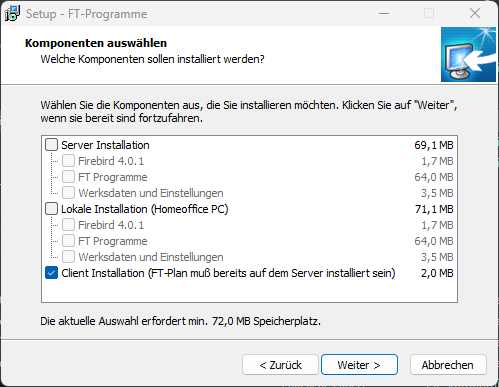Toggle Firebird 4.0.1 under Server Installation
The width and height of the screenshot is (499, 387).
tap(68, 161)
